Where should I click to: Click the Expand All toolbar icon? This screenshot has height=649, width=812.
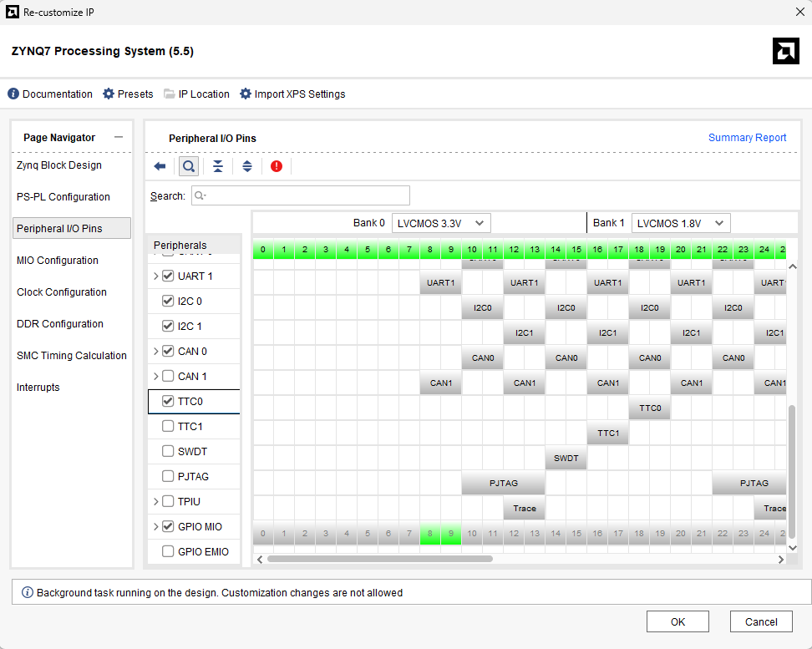[x=247, y=166]
